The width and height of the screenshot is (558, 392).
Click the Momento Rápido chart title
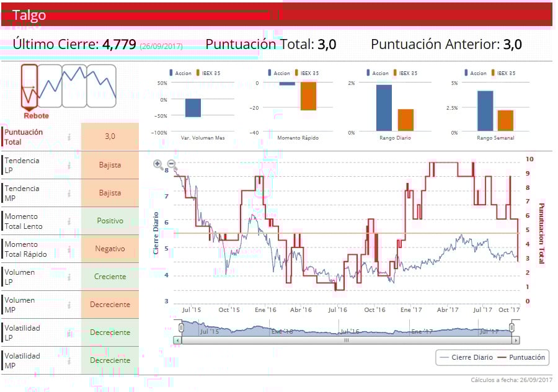(x=298, y=138)
